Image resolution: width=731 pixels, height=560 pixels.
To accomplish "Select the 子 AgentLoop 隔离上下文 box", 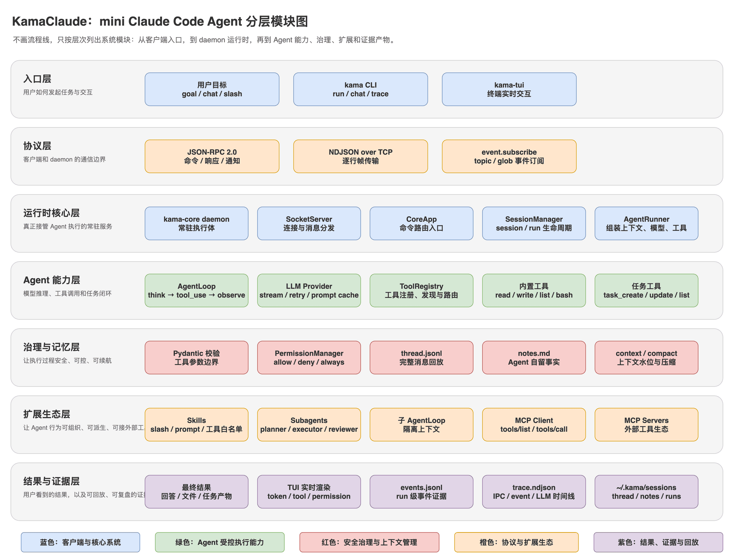I will (x=421, y=424).
